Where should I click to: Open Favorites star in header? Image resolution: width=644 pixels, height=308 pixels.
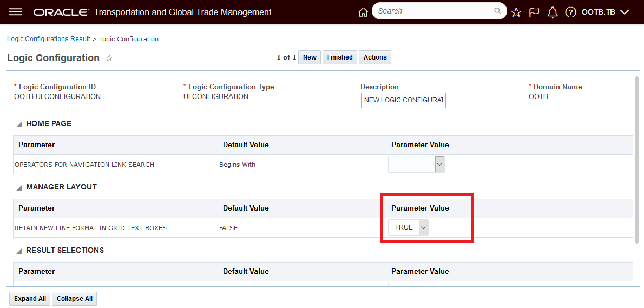pos(516,12)
